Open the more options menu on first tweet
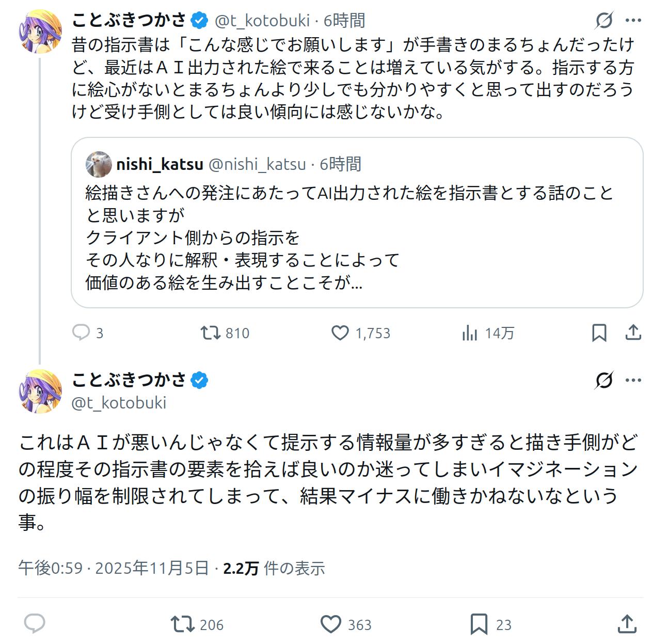The height and width of the screenshot is (644, 653). [633, 21]
